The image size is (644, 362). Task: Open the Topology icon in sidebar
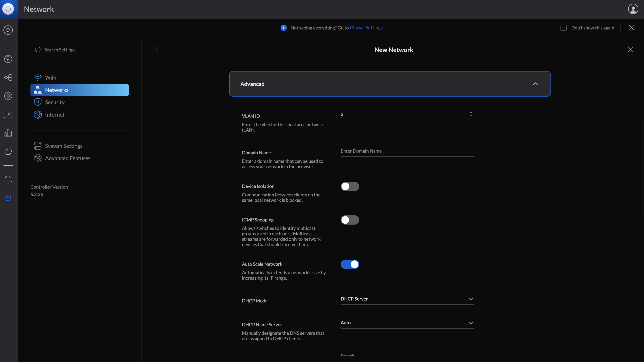8,77
